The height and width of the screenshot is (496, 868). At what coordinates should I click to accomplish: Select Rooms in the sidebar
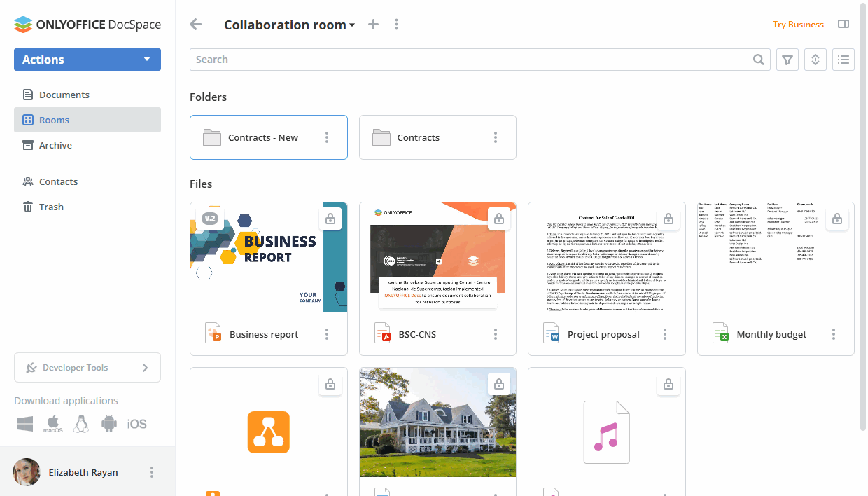pos(87,120)
